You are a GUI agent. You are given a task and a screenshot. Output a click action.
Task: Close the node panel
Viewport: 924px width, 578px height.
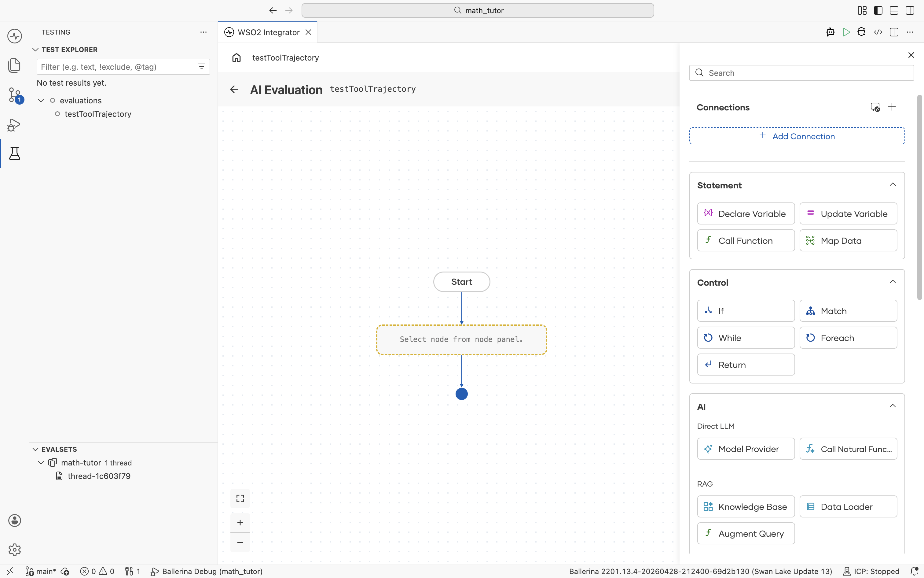[x=911, y=55]
